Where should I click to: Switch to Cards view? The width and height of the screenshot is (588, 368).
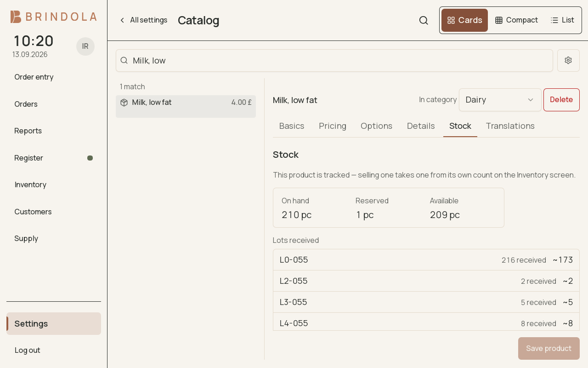(464, 20)
